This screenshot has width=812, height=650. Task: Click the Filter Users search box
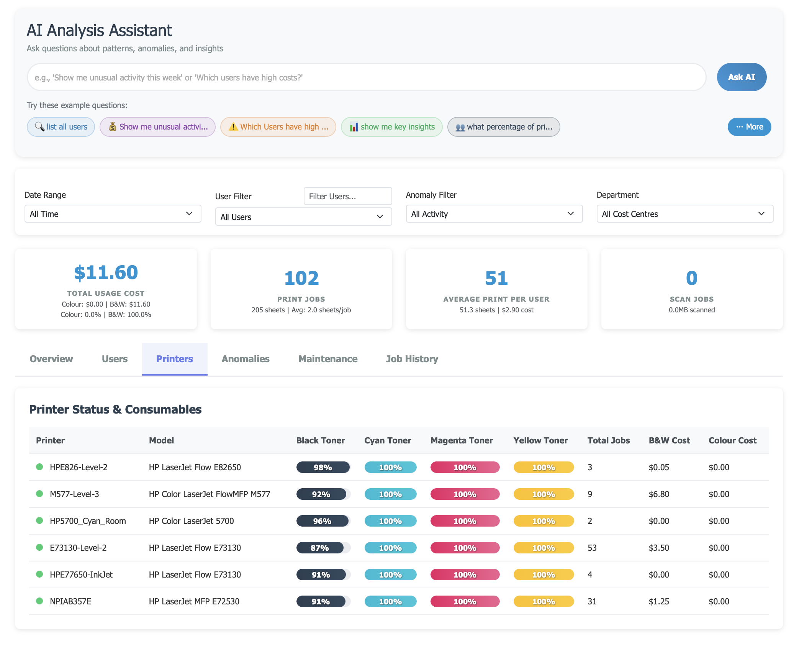point(347,196)
